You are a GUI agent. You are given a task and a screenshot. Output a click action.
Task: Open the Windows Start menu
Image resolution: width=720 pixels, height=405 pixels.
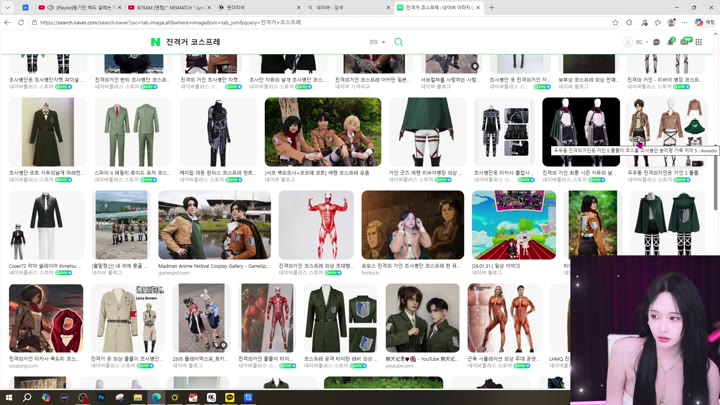[8, 397]
